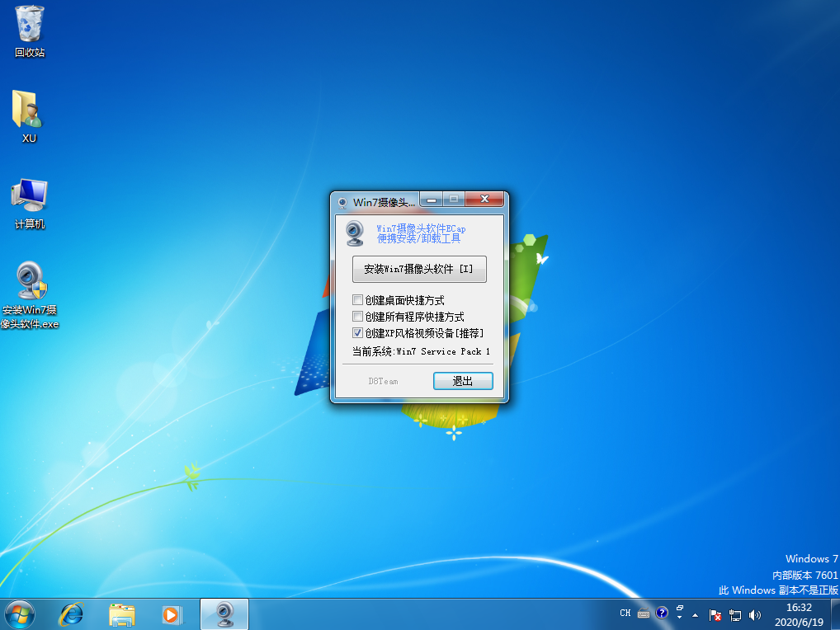The image size is (840, 630).
Task: Click the 退出 exit button
Action: click(463, 381)
